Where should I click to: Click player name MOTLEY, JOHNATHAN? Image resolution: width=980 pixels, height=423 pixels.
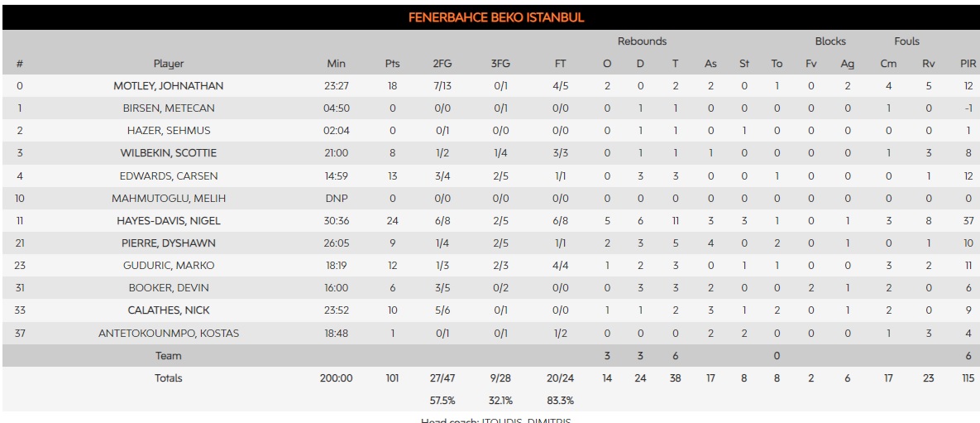169,86
